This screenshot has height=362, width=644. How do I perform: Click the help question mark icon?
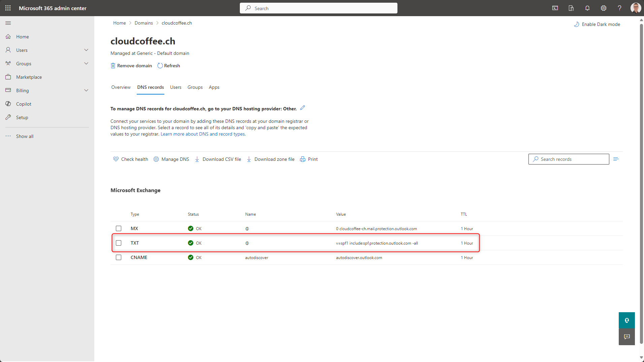[x=619, y=8]
